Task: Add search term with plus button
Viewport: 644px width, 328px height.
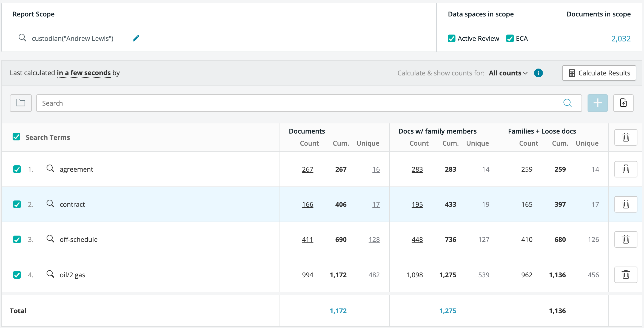Action: coord(597,103)
